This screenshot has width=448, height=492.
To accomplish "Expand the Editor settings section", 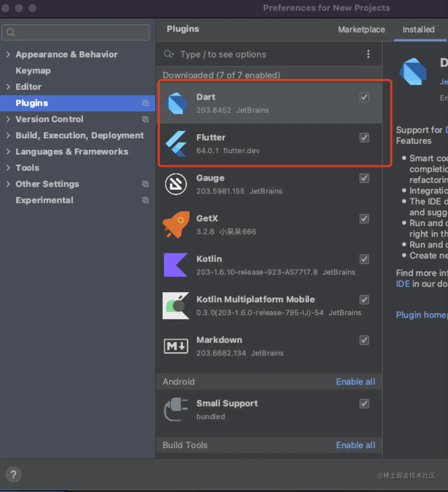I will [x=8, y=87].
